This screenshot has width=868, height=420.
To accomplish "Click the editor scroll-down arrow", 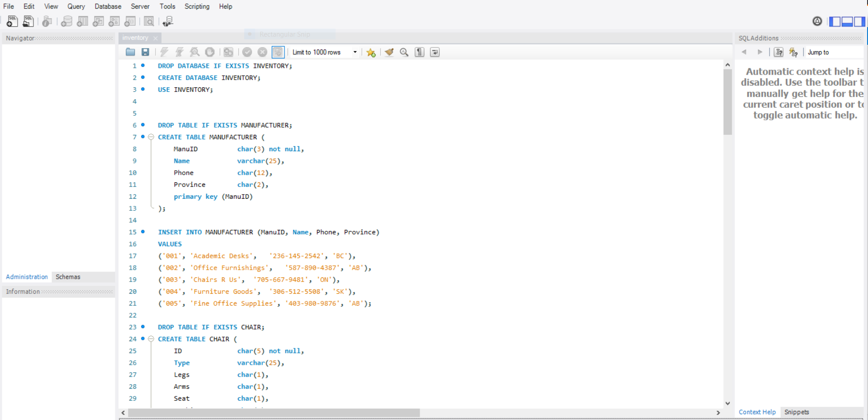I will click(727, 403).
